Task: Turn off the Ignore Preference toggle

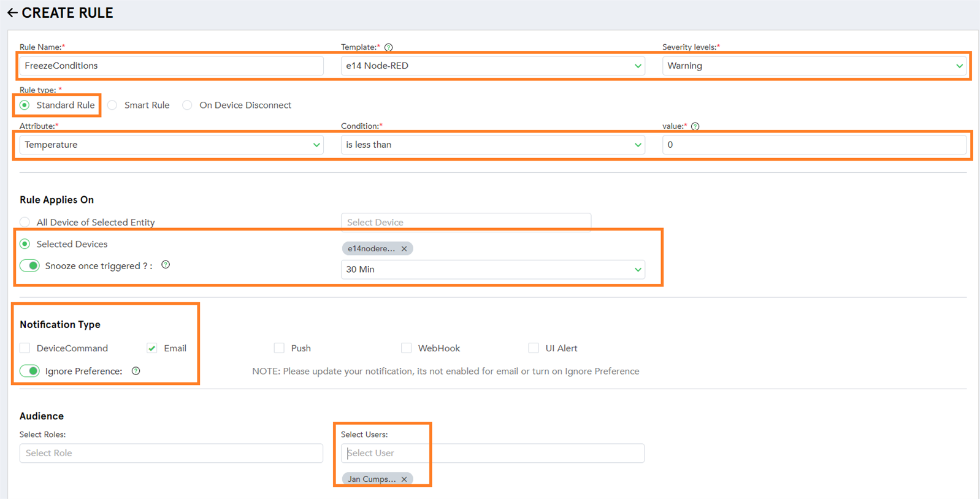Action: coord(29,371)
